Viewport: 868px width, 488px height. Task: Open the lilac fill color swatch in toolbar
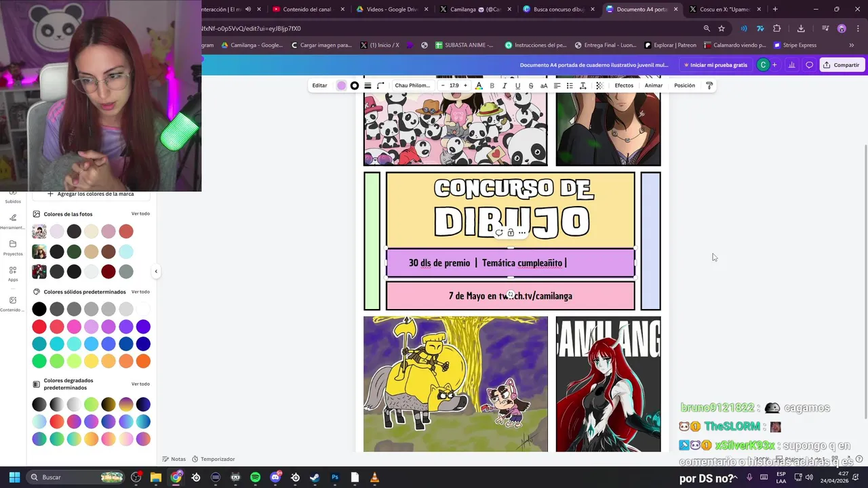click(x=341, y=85)
